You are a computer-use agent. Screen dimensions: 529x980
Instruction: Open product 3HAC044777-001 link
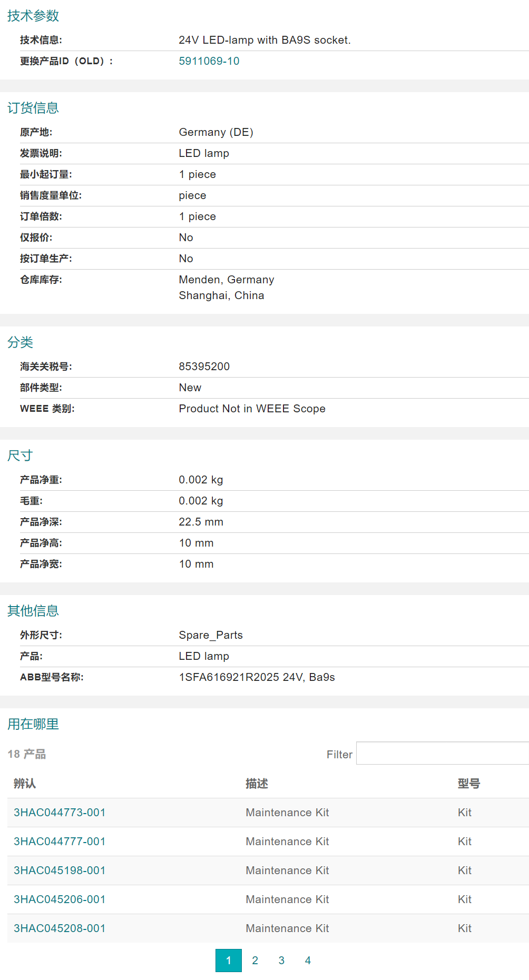pyautogui.click(x=60, y=842)
